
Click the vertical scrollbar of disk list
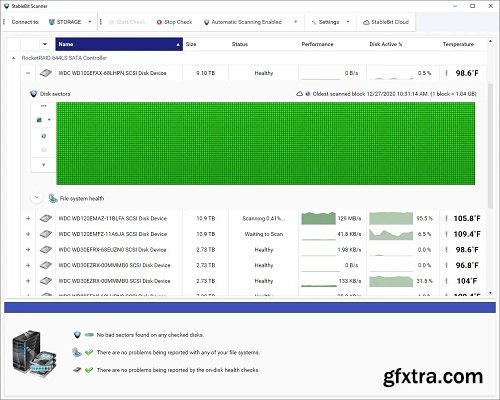coord(490,145)
